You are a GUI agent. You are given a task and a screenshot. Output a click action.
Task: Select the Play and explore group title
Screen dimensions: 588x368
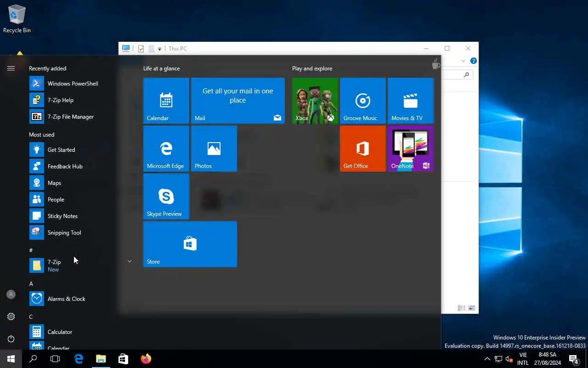click(312, 69)
